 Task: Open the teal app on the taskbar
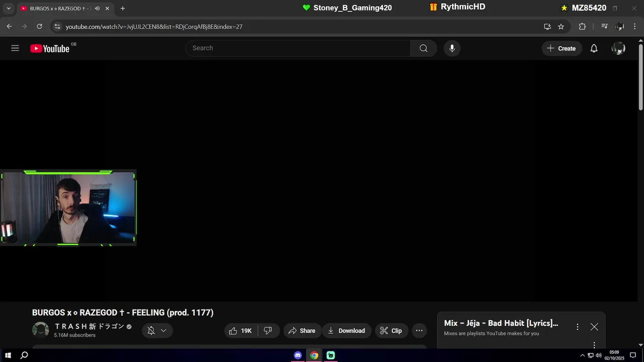pos(331,355)
